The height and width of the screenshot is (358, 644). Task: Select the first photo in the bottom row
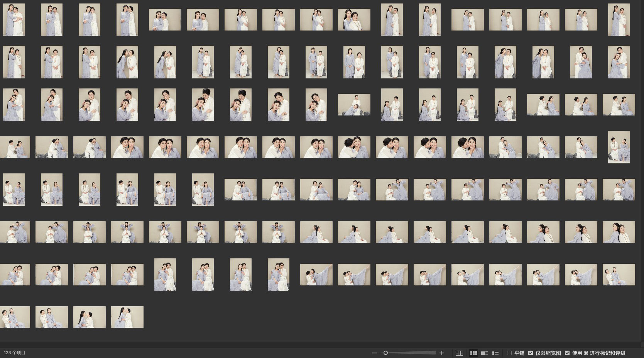point(15,317)
